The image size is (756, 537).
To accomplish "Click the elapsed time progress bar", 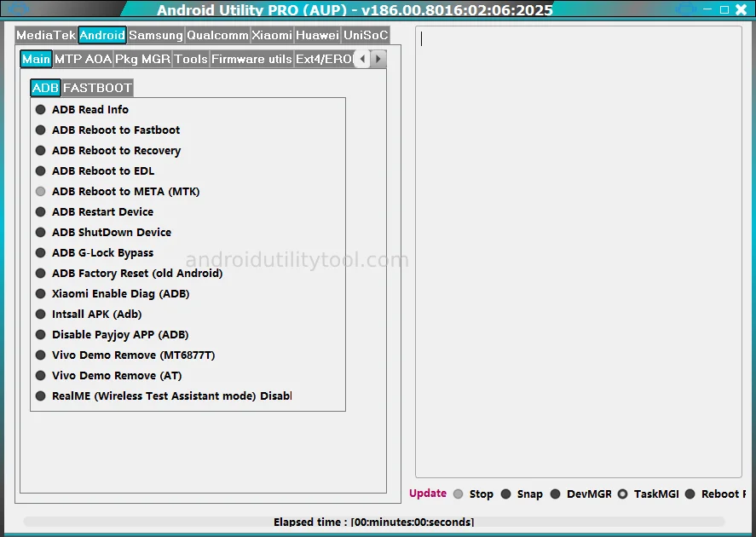I will tap(373, 522).
